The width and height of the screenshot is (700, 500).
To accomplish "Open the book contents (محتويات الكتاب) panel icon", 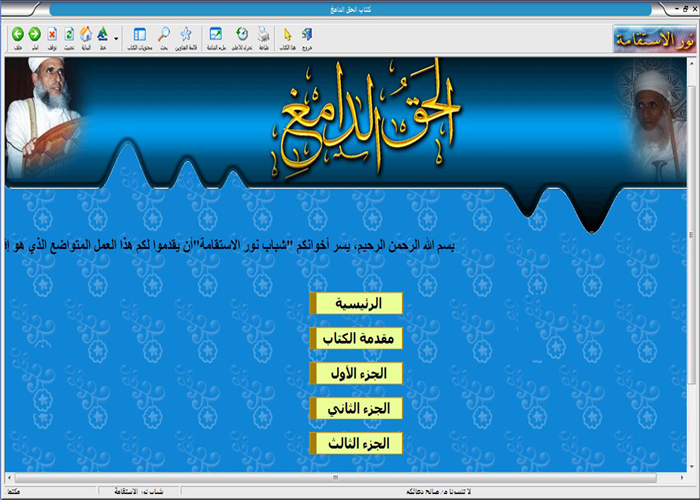I will coord(140,34).
